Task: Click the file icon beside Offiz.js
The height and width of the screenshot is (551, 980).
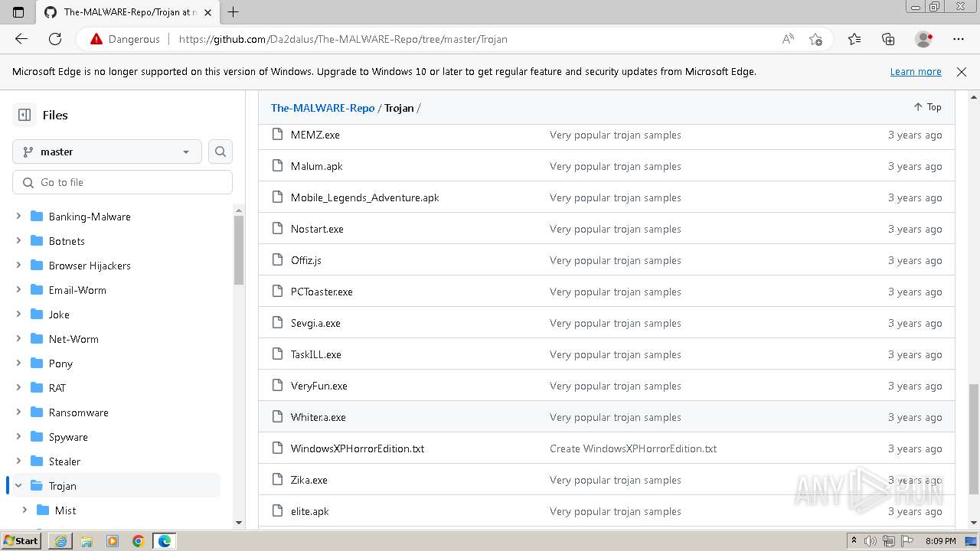Action: (277, 260)
